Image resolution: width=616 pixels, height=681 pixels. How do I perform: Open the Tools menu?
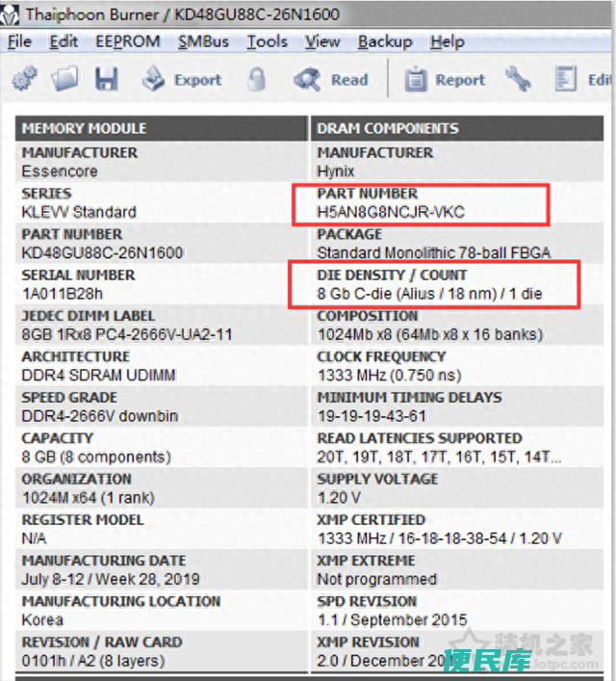click(267, 41)
